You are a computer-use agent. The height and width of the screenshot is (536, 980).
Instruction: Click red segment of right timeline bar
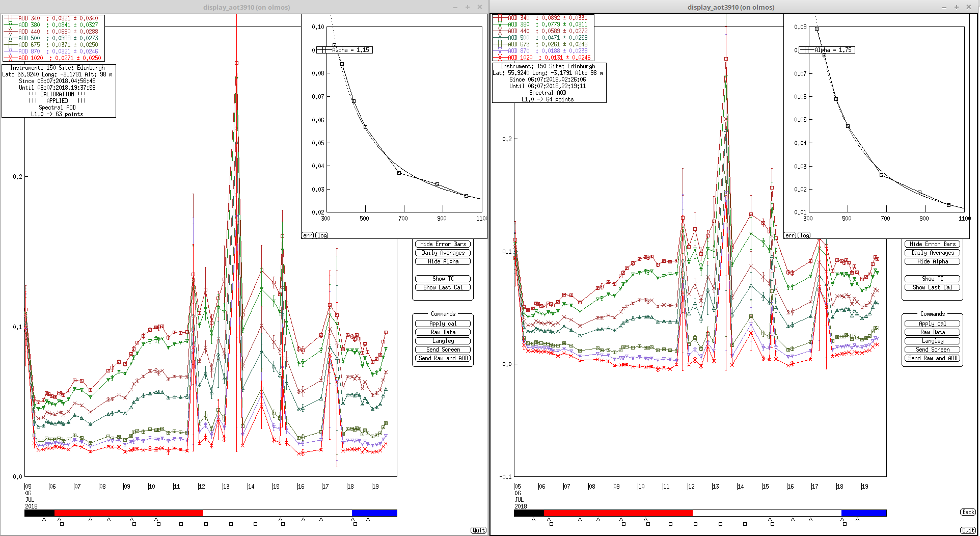point(618,513)
